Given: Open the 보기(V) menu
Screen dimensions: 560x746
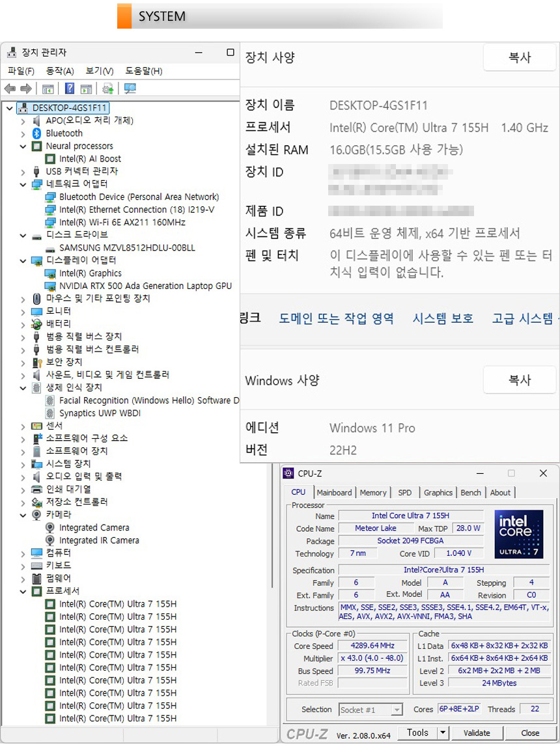Looking at the screenshot, I should 100,71.
